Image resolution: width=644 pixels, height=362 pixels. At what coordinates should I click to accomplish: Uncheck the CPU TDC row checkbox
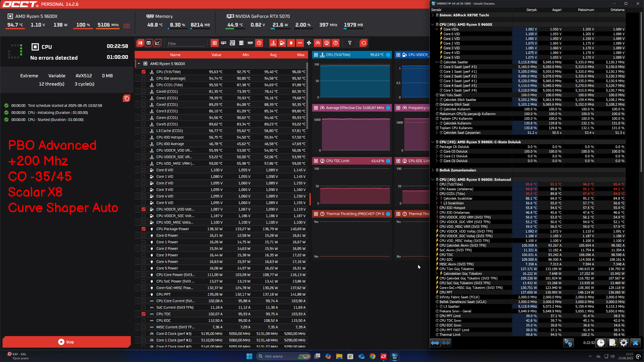click(143, 314)
